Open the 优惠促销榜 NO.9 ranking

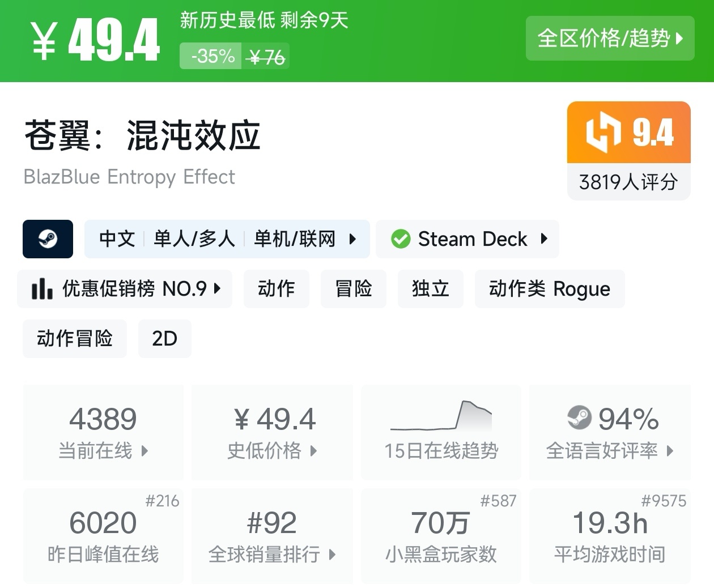pos(125,289)
